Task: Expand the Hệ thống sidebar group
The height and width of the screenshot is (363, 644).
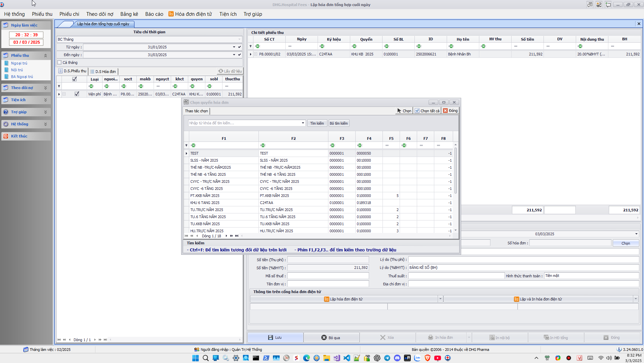Action: [45, 124]
